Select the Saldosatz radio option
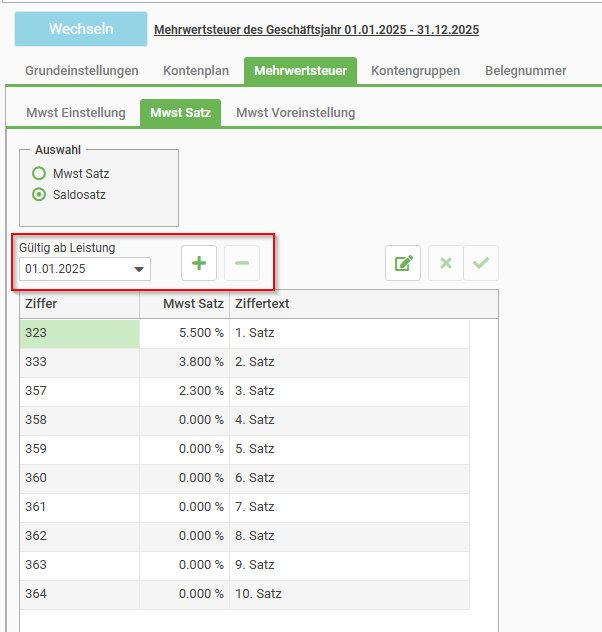 (x=39, y=195)
